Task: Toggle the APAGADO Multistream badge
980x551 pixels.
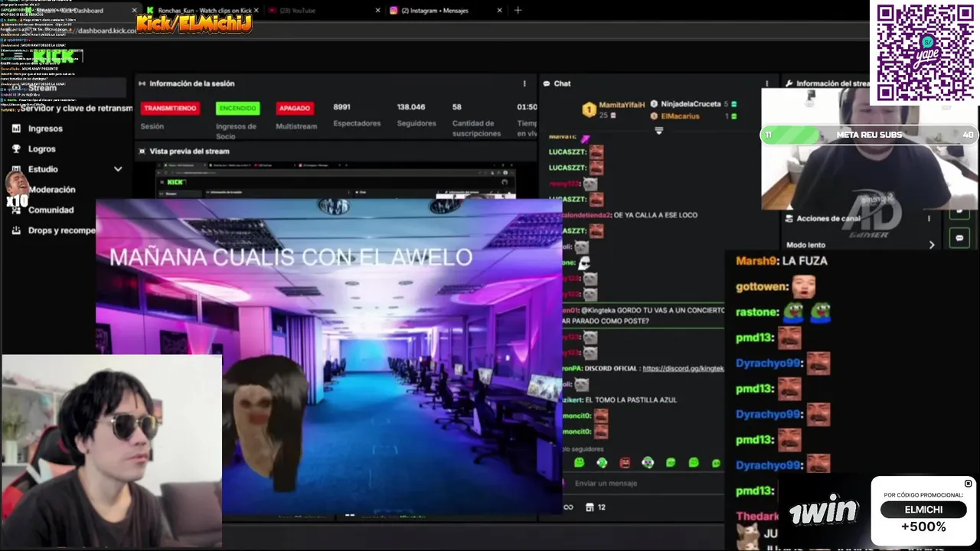Action: pos(295,109)
